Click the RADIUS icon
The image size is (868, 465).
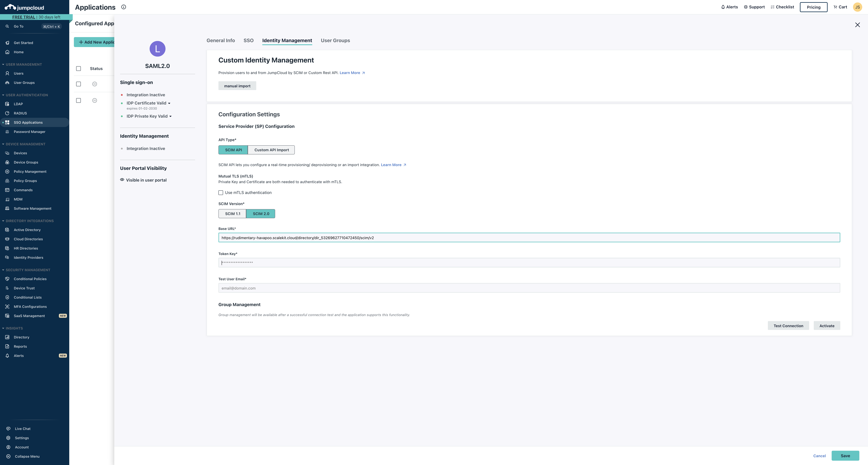(x=7, y=113)
